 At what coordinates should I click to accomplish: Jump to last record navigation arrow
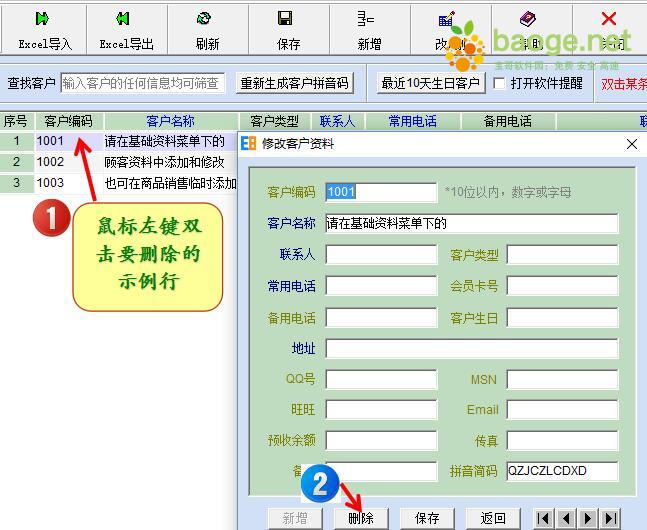tap(610, 518)
